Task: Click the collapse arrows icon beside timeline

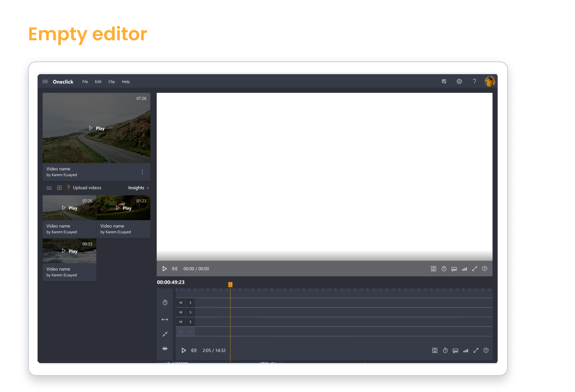Action: 165,334
